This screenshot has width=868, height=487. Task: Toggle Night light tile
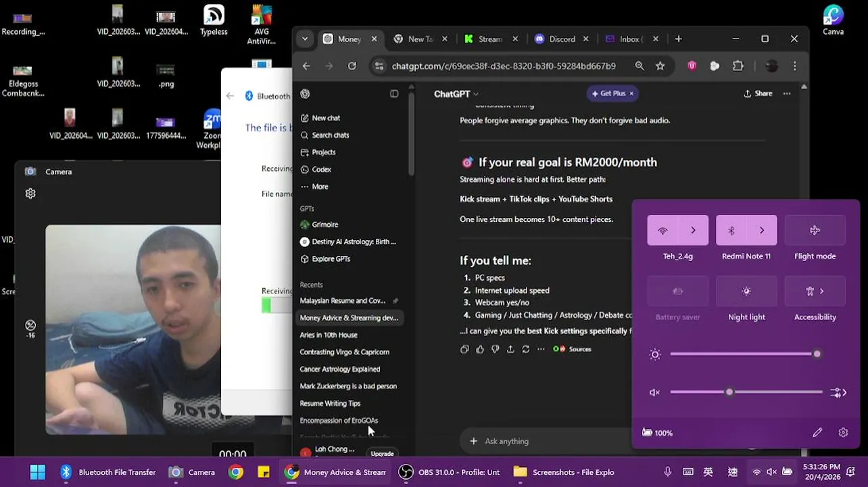(746, 292)
